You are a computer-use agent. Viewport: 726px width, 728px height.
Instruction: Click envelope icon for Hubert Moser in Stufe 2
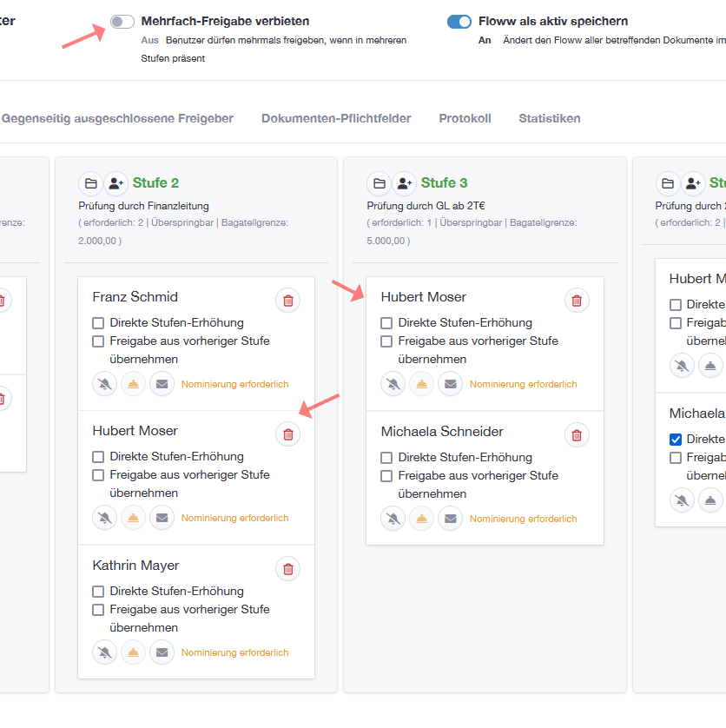pos(162,518)
